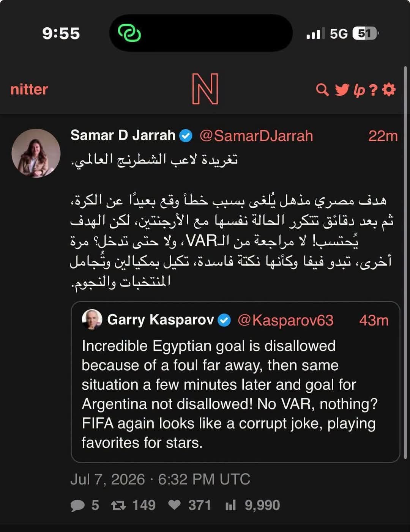
Task: Tap the green link icon in Dynamic Island
Action: (129, 33)
